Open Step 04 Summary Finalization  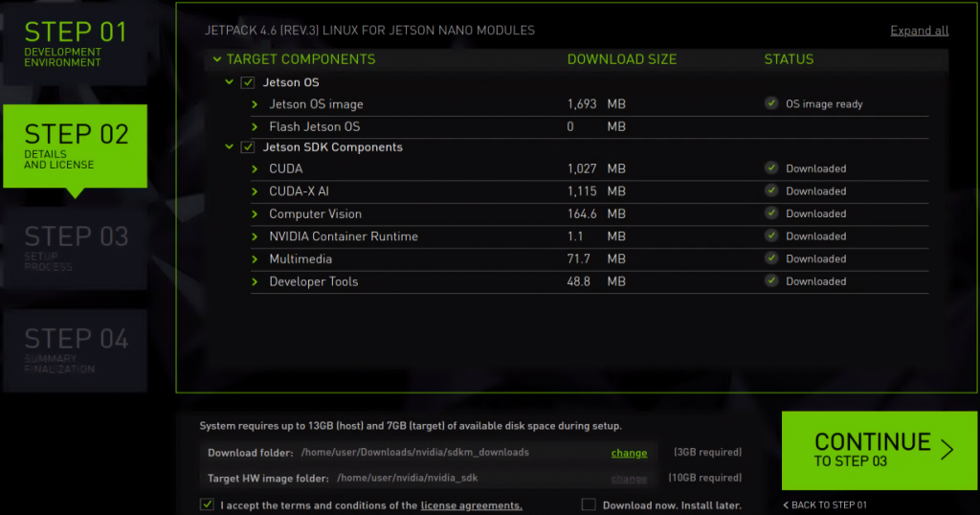tap(75, 350)
